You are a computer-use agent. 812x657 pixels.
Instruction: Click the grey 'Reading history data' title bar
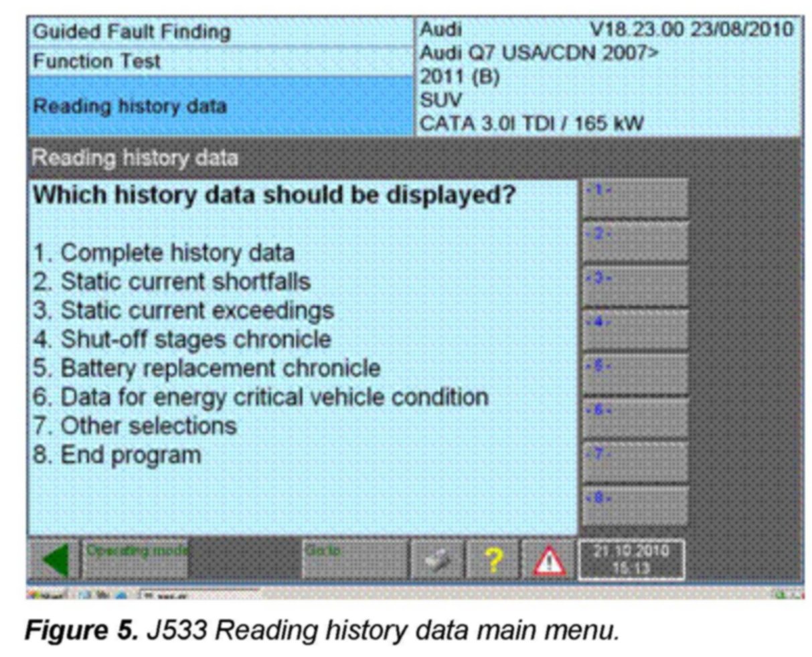(x=415, y=158)
